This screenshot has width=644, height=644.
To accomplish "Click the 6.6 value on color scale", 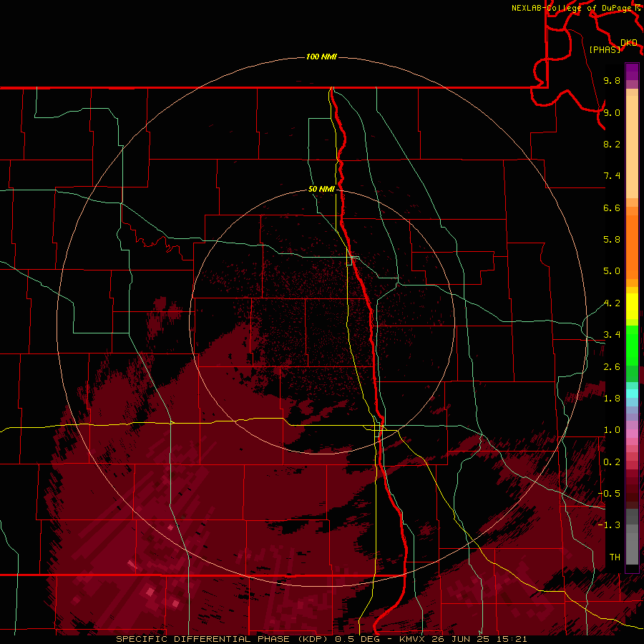I will [612, 208].
